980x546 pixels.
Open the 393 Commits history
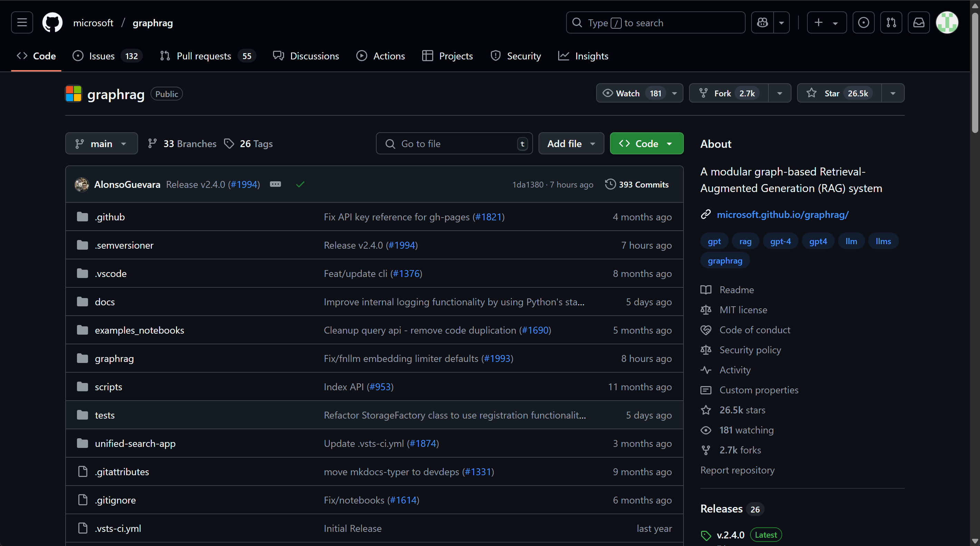coord(637,184)
